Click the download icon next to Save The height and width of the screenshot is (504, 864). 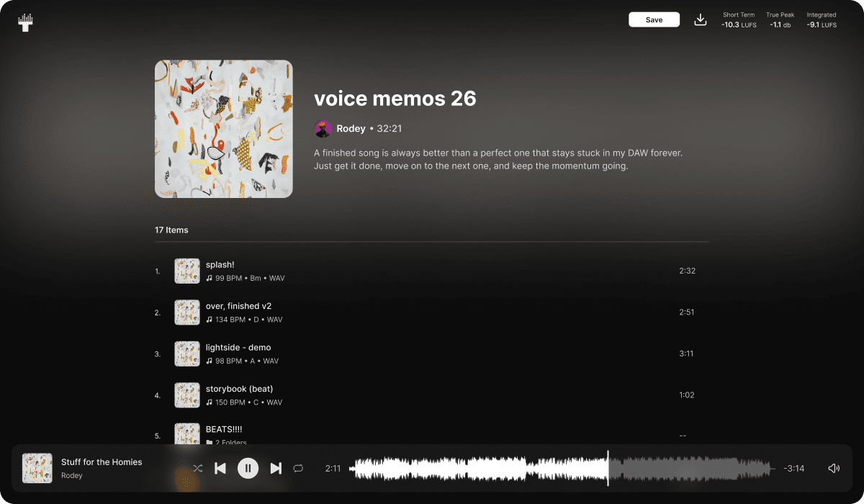pos(700,19)
